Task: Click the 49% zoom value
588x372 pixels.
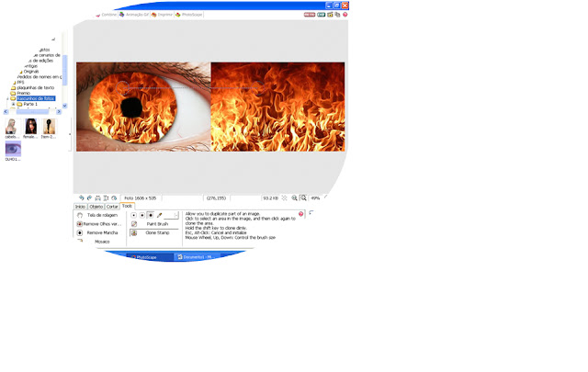Action: (x=315, y=198)
